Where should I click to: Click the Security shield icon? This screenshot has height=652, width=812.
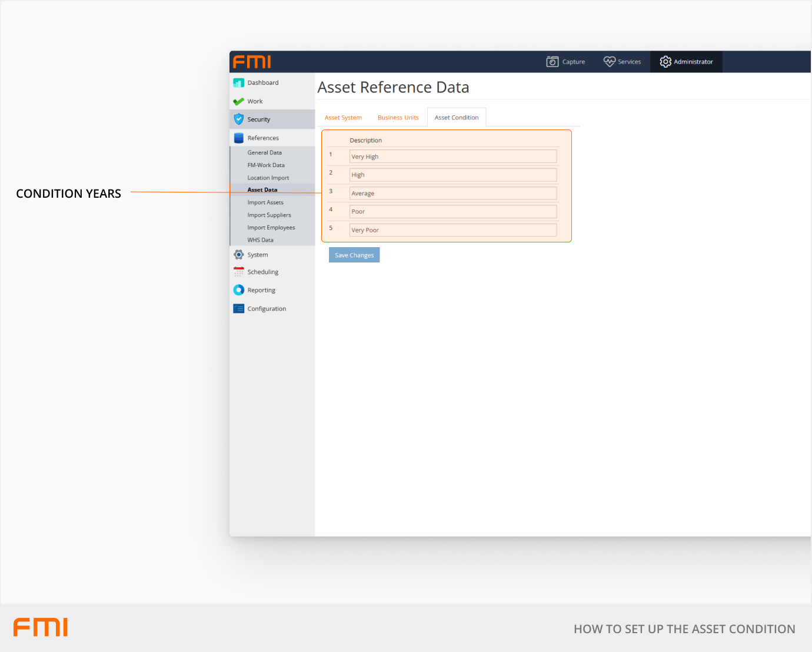click(x=238, y=119)
